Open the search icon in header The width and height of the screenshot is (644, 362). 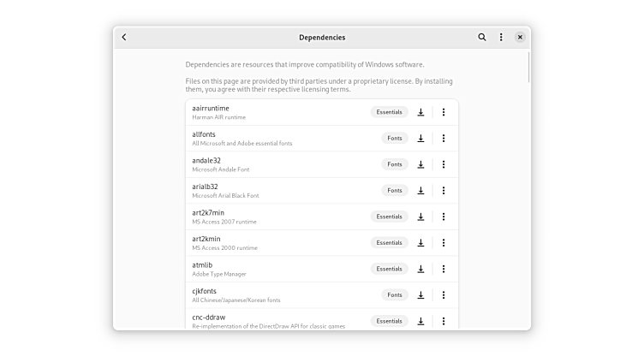(482, 38)
